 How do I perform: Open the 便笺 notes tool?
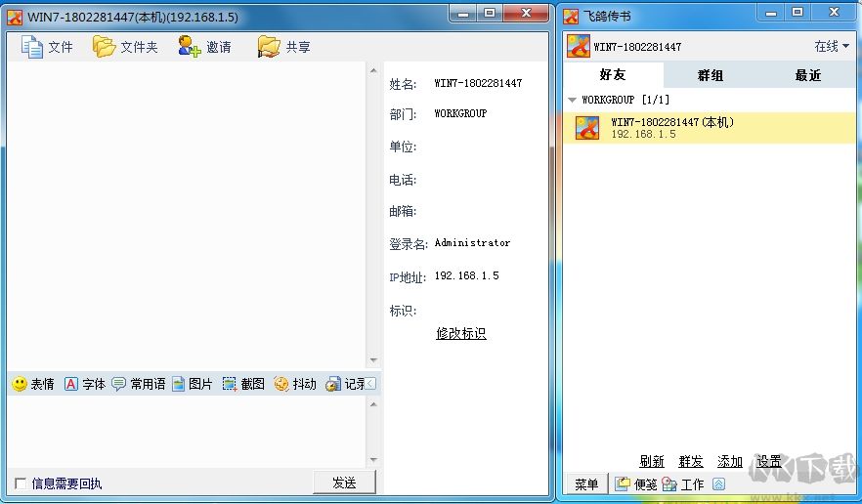[635, 484]
